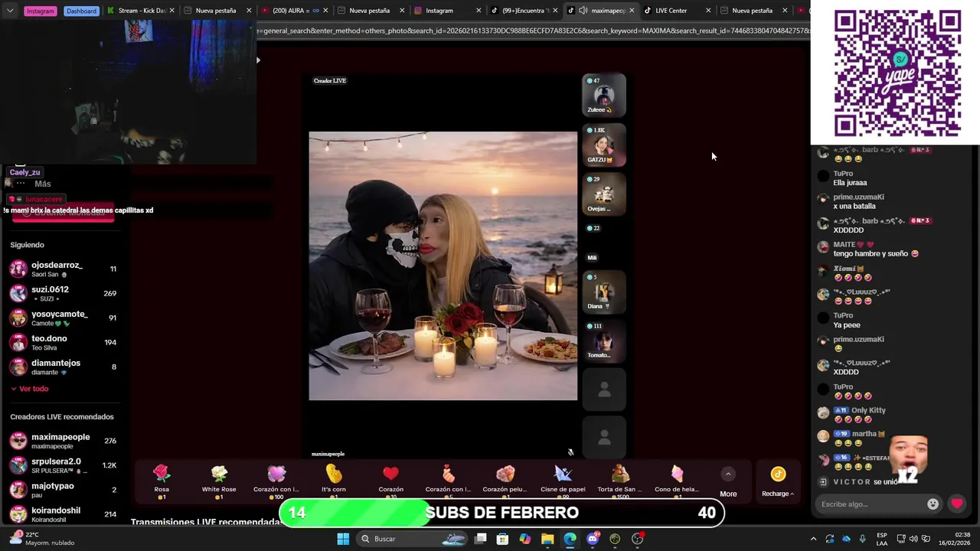Viewport: 980px width, 551px height.
Task: Open teo.dono live channel
Action: pos(63,342)
